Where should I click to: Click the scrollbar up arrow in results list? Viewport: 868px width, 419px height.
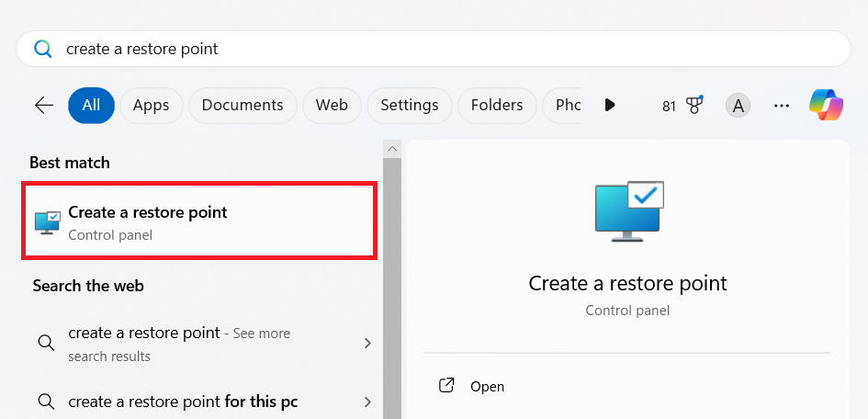392,149
